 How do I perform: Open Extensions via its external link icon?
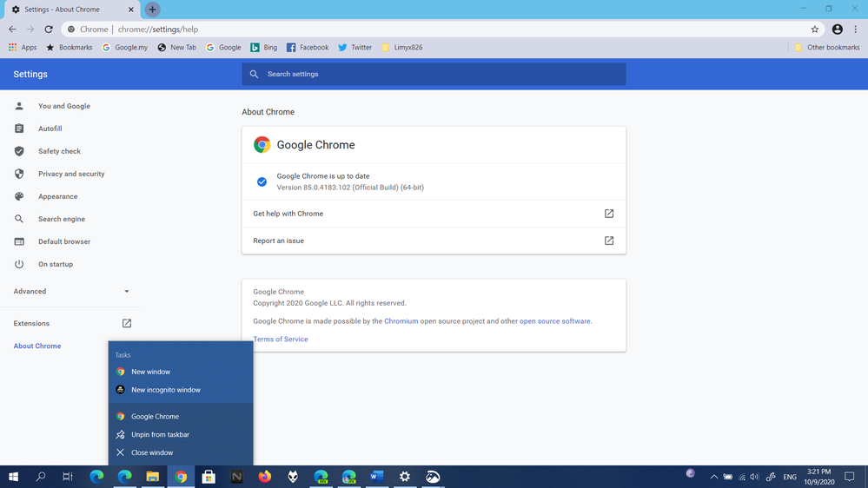click(127, 323)
